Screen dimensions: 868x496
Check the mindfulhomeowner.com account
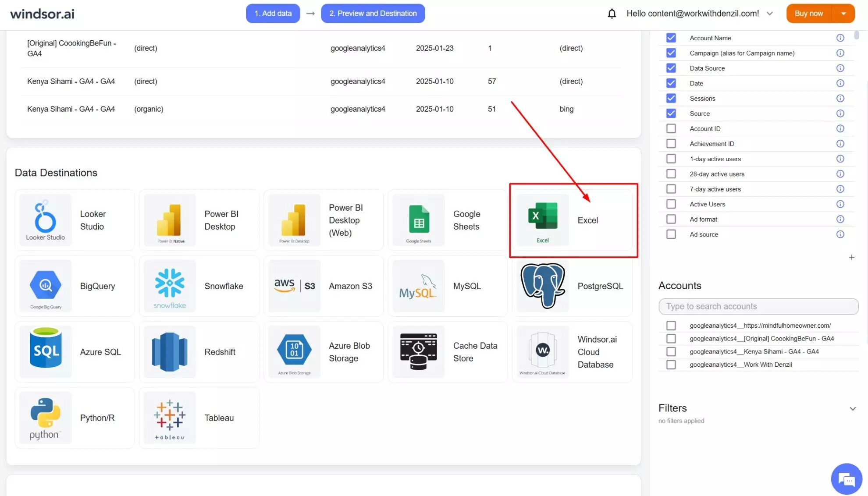tap(671, 326)
